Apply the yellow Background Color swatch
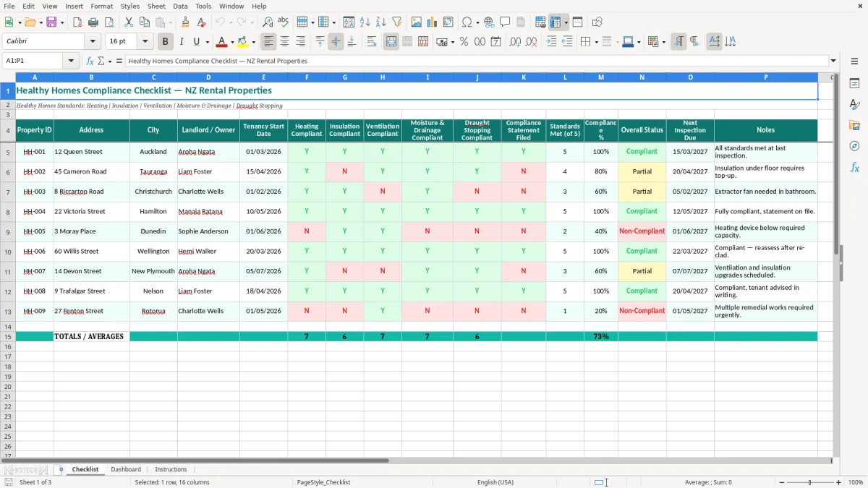This screenshot has width=868, height=488. point(243,42)
